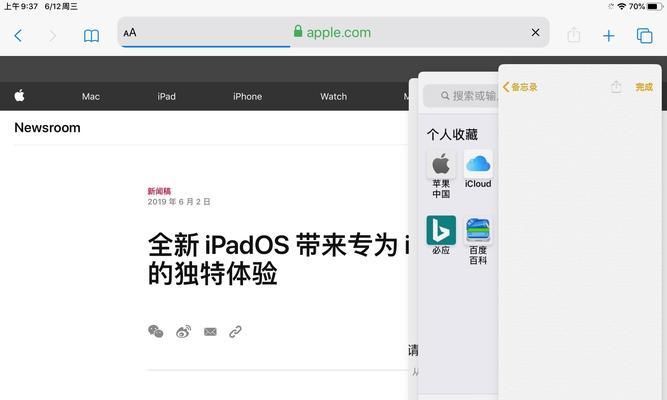This screenshot has height=400, width=667.
Task: Copy the article link icon
Action: coord(235,331)
